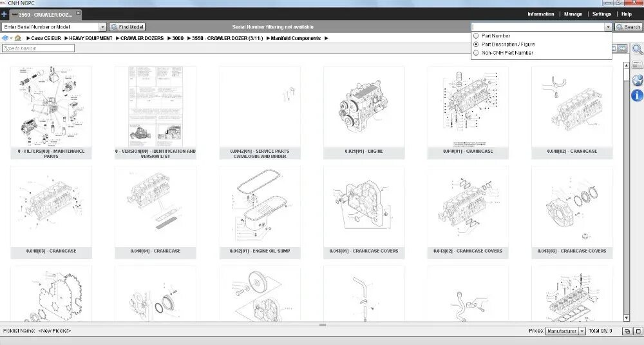Open the 0.040[02] - CRANKCASE figure
Image resolution: width=644 pixels, height=345 pixels.
(x=572, y=112)
